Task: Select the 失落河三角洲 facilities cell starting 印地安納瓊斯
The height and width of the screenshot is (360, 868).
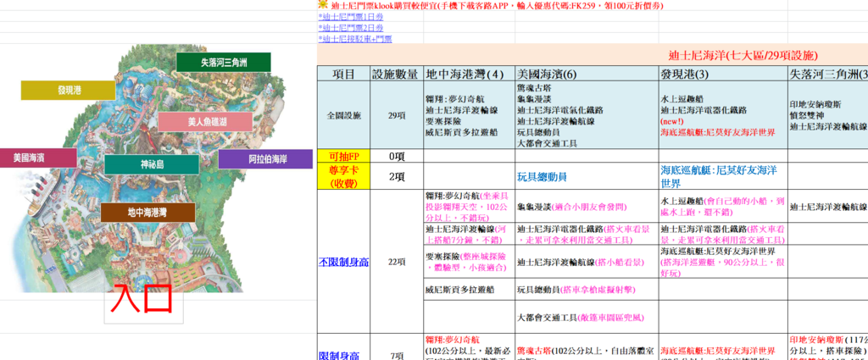Action: 827,115
